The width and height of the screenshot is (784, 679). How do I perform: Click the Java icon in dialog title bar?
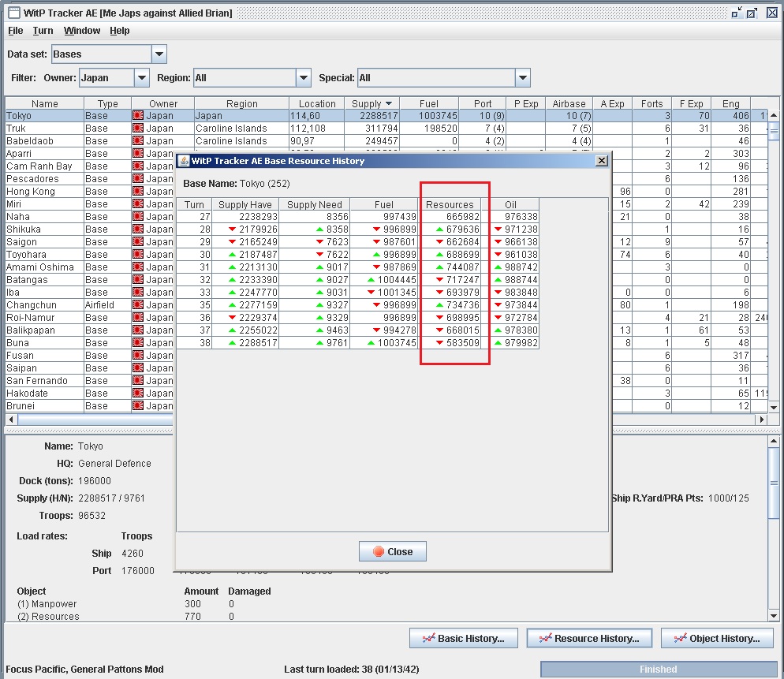click(x=184, y=161)
